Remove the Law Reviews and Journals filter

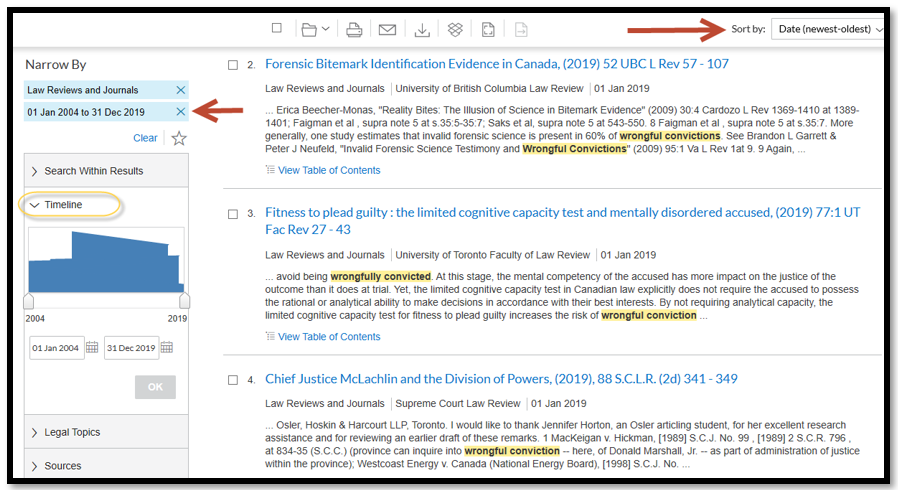[x=180, y=90]
